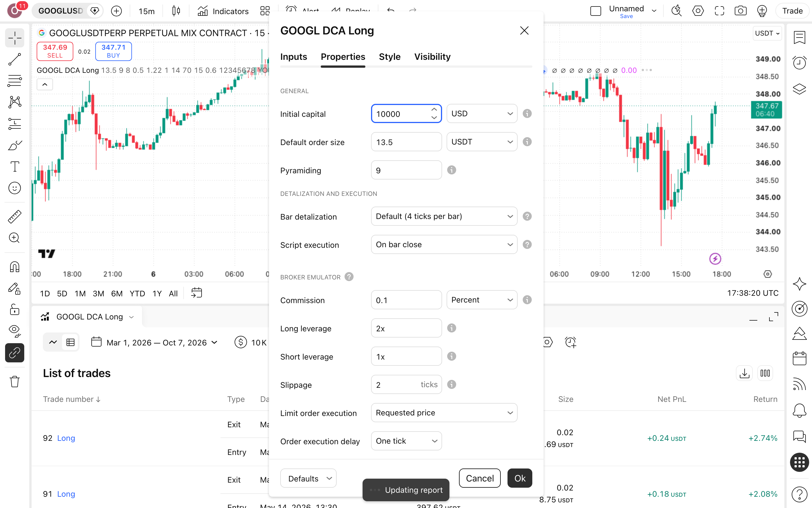Image resolution: width=812 pixels, height=508 pixels.
Task: Open the Defaults dropdown button
Action: click(308, 478)
